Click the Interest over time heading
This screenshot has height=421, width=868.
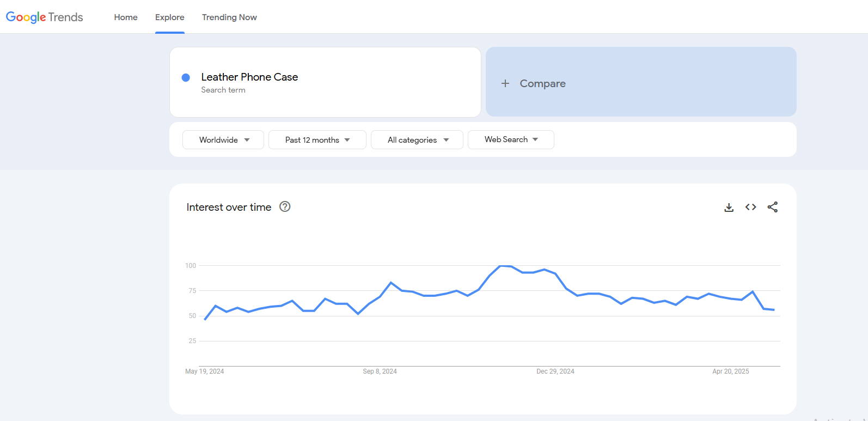point(229,208)
